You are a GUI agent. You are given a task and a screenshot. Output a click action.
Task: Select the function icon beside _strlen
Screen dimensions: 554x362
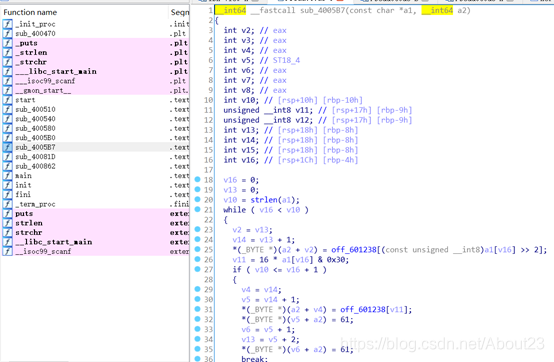tap(7, 52)
